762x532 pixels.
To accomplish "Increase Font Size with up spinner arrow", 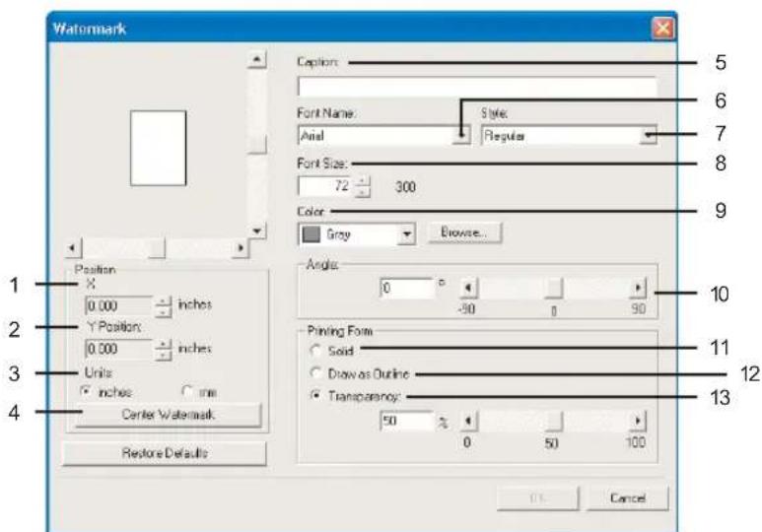I will [363, 181].
